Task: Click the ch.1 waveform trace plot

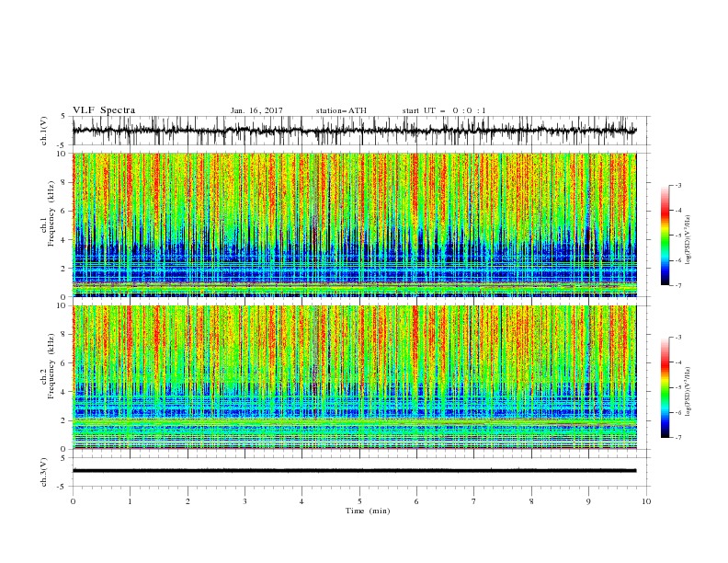Action: coord(355,131)
